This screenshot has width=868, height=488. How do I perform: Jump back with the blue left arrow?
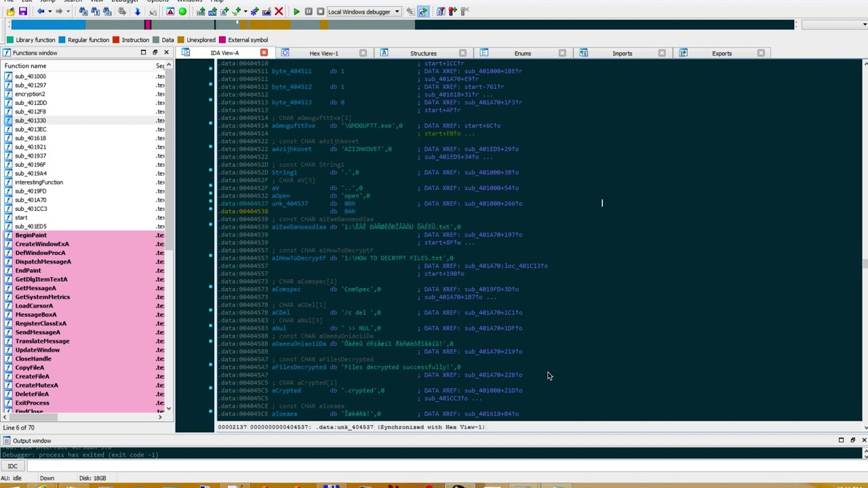point(41,12)
